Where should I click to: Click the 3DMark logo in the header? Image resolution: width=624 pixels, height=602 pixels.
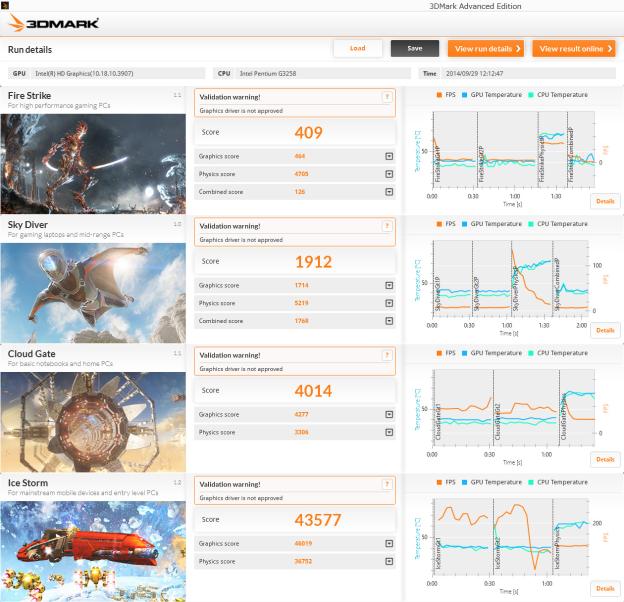pyautogui.click(x=53, y=23)
